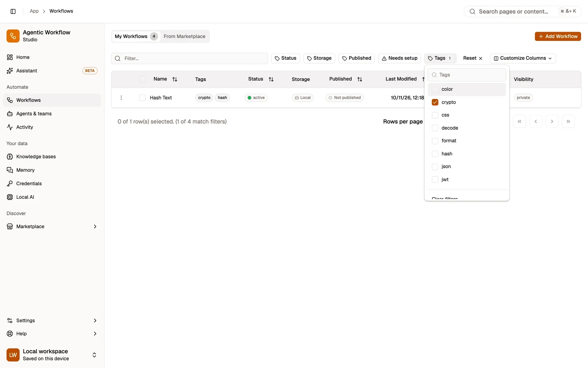The image size is (588, 368).
Task: Open the Memory section
Action: point(52,170)
